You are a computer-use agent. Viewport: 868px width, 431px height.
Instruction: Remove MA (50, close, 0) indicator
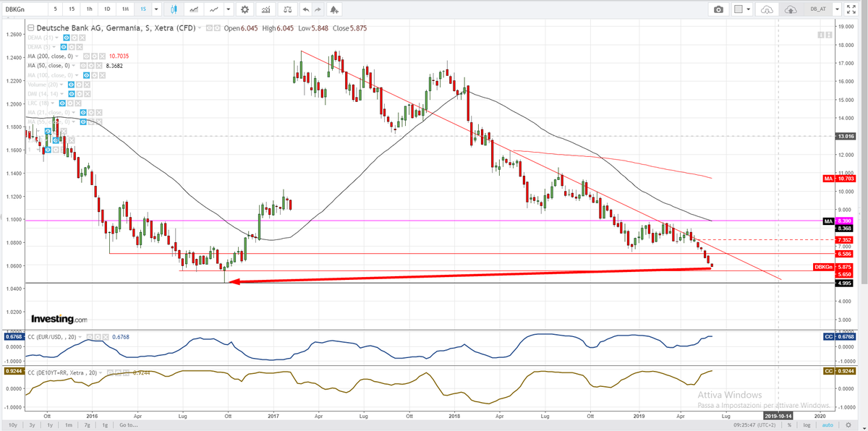pyautogui.click(x=99, y=66)
